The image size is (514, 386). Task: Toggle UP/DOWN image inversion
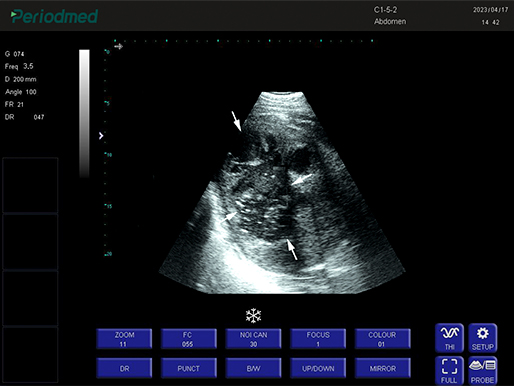click(x=318, y=368)
